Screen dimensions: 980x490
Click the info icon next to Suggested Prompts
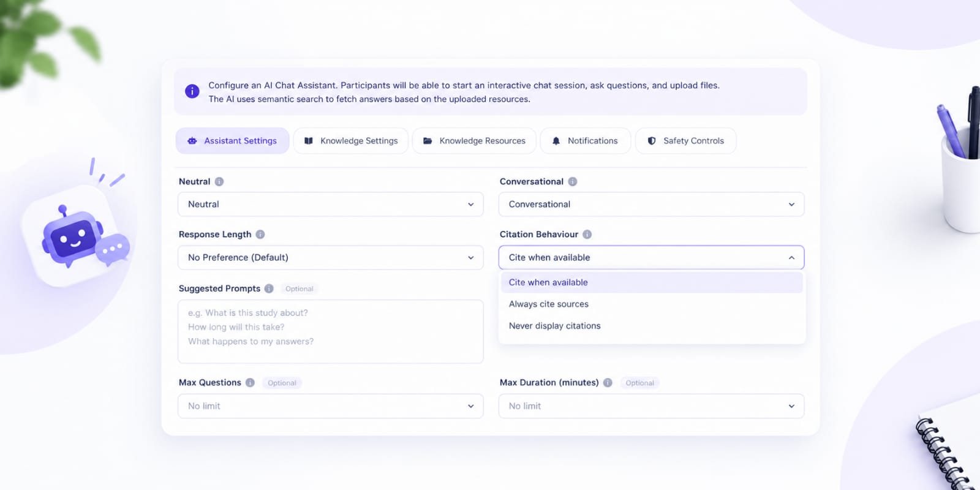point(269,288)
